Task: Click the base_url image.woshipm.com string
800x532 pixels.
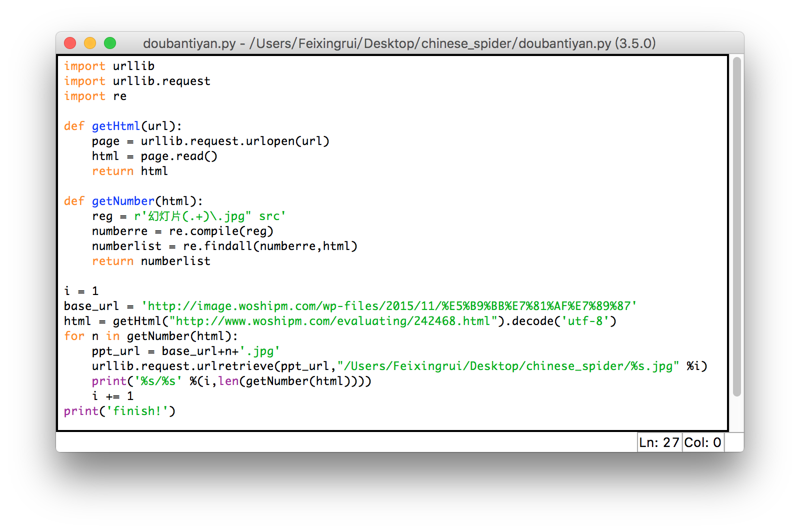Action: point(389,306)
